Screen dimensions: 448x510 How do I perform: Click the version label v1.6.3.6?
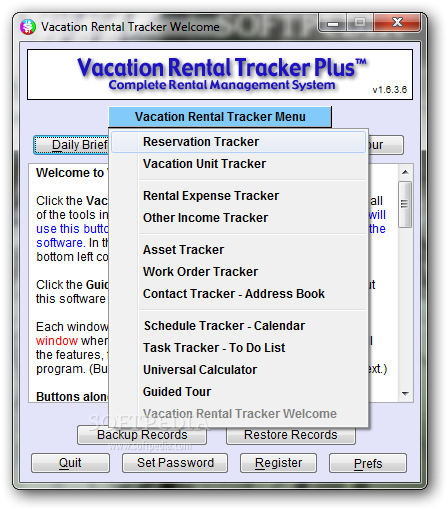pyautogui.click(x=390, y=90)
